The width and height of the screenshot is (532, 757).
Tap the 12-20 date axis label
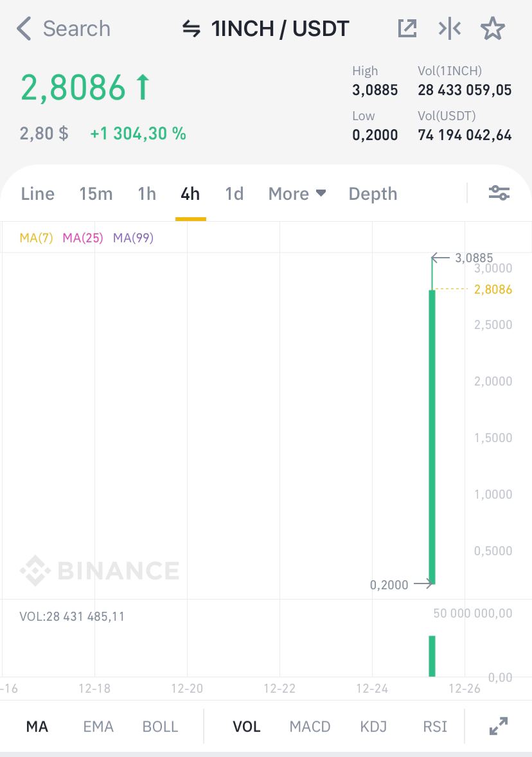coord(187,688)
